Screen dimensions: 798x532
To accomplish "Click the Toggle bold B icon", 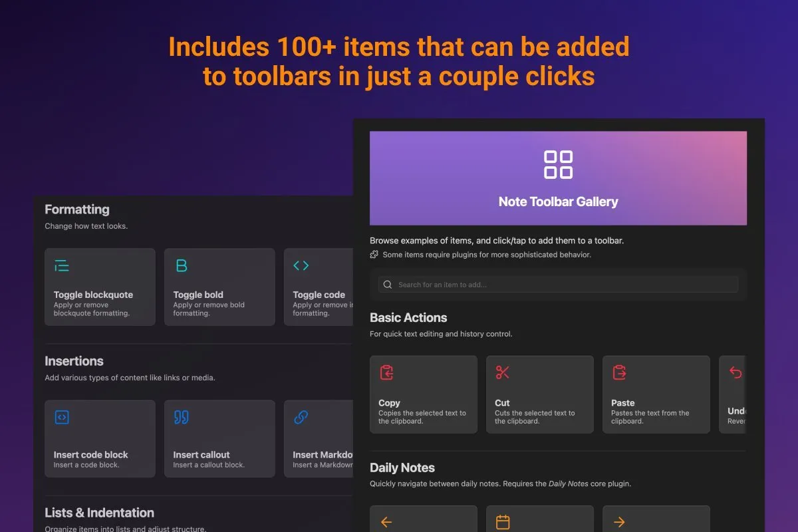I will coord(181,266).
